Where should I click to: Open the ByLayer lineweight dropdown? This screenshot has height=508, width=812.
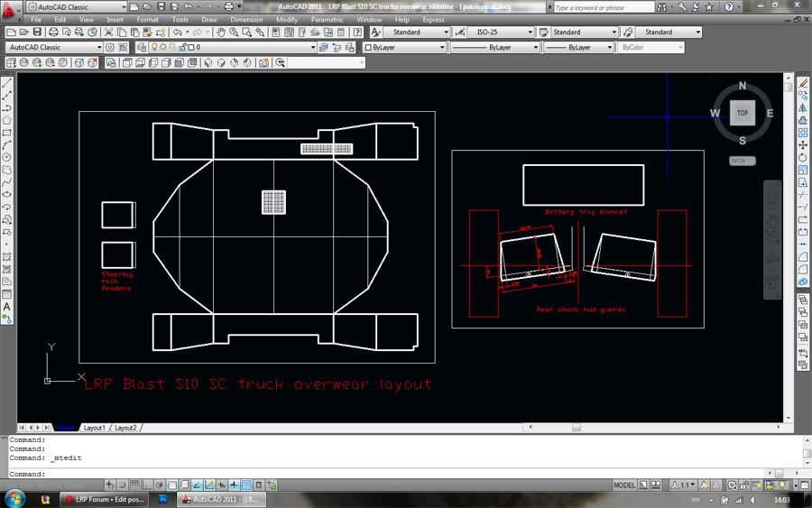pos(610,47)
